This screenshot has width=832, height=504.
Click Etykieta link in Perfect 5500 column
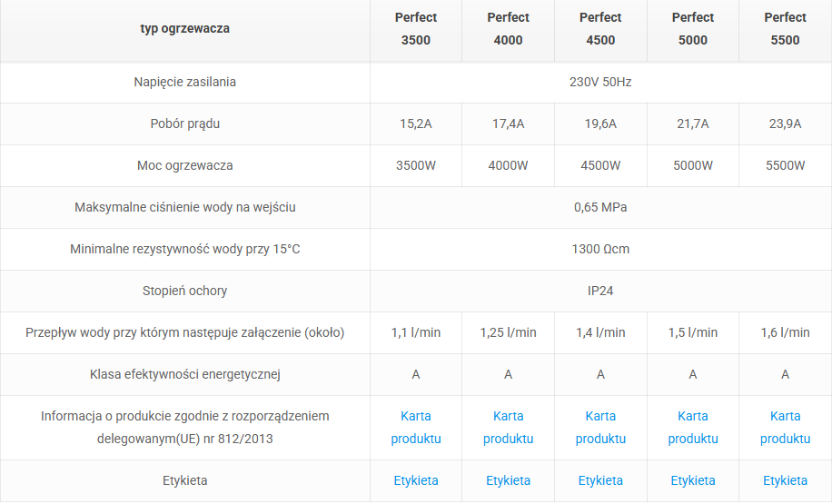785,480
